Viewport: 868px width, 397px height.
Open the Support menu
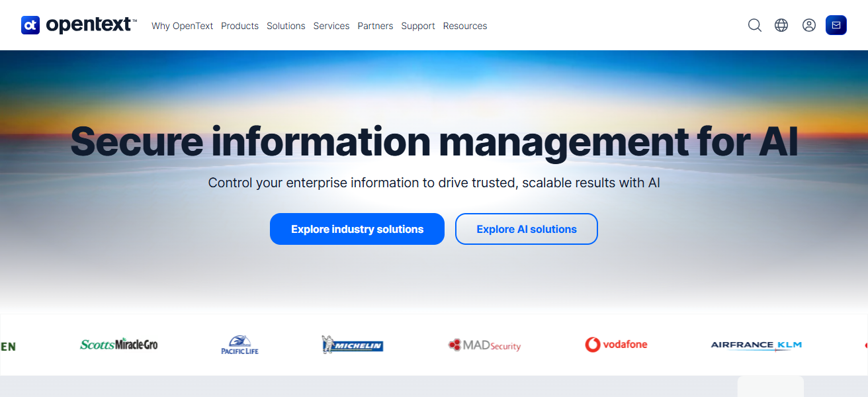(x=418, y=26)
